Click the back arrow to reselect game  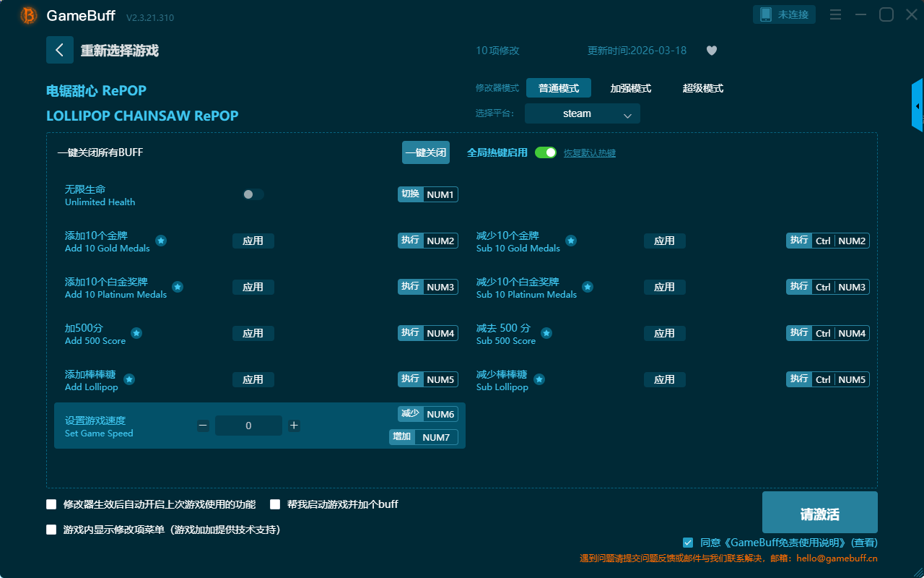(60, 50)
